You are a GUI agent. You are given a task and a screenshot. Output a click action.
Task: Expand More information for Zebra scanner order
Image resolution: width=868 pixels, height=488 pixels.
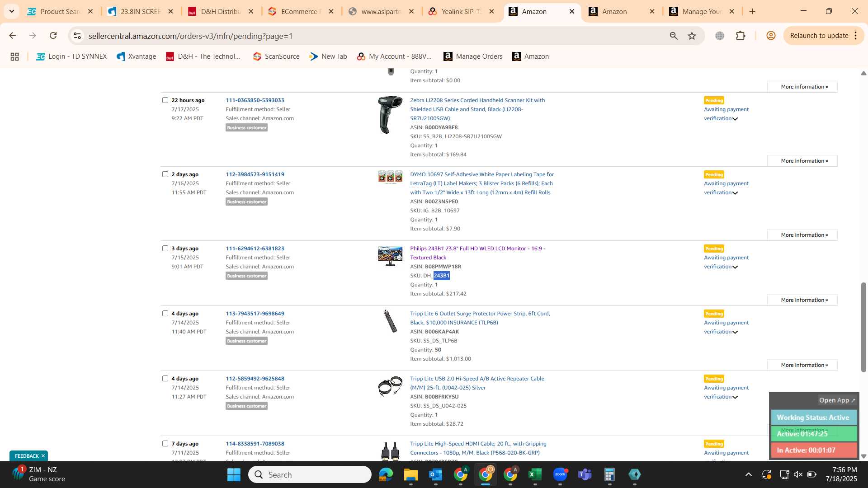[802, 161]
